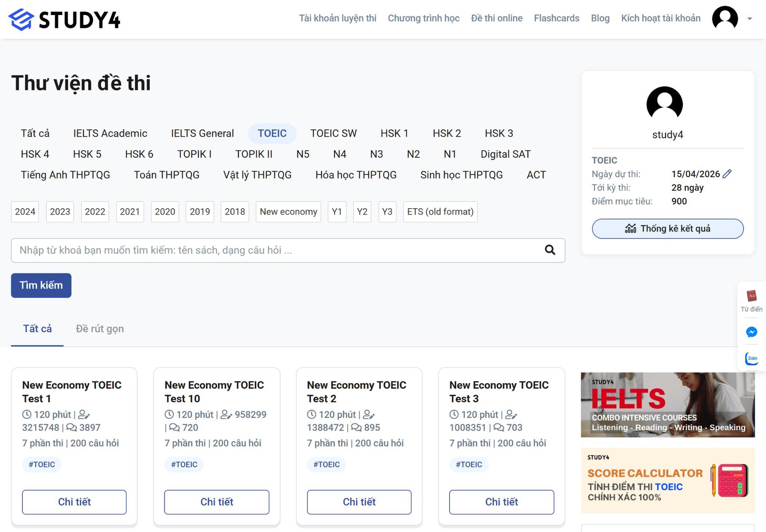This screenshot has width=766, height=532.
Task: Open the Messenger chat icon
Action: pyautogui.click(x=751, y=332)
